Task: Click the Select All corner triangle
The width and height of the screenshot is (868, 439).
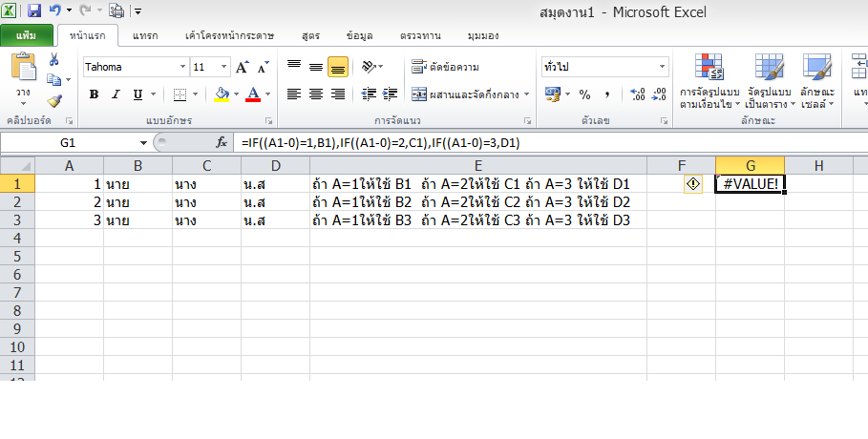Action: [x=25, y=165]
